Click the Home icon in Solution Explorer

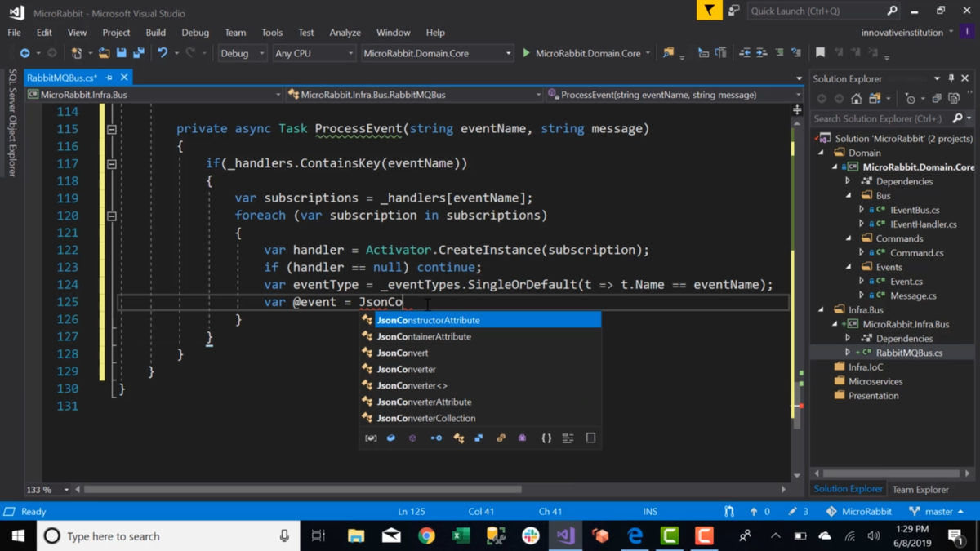tap(856, 99)
